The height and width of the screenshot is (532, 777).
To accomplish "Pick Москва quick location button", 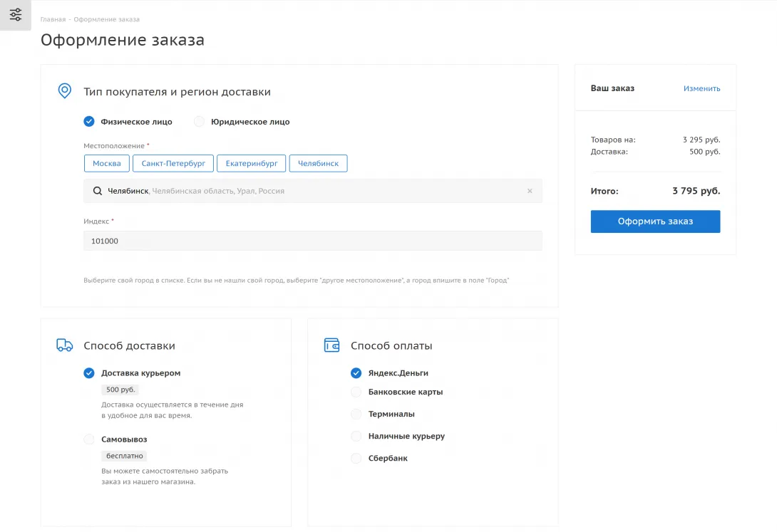I will click(106, 163).
